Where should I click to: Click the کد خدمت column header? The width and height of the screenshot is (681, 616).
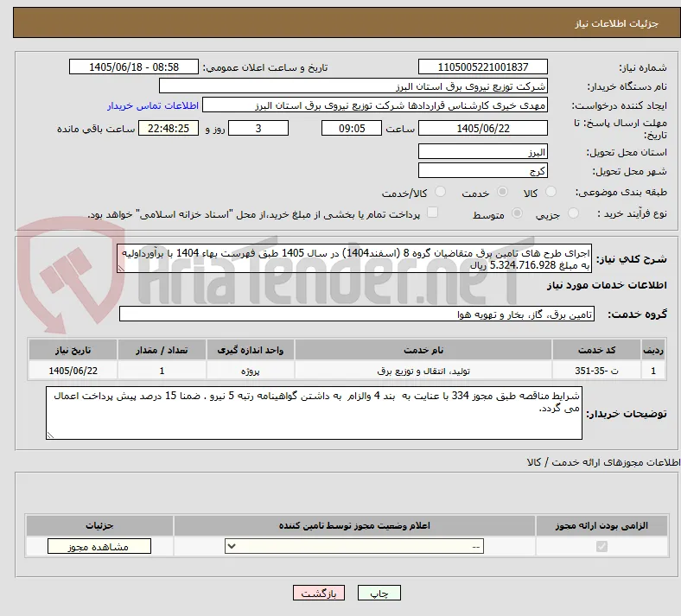click(x=597, y=350)
